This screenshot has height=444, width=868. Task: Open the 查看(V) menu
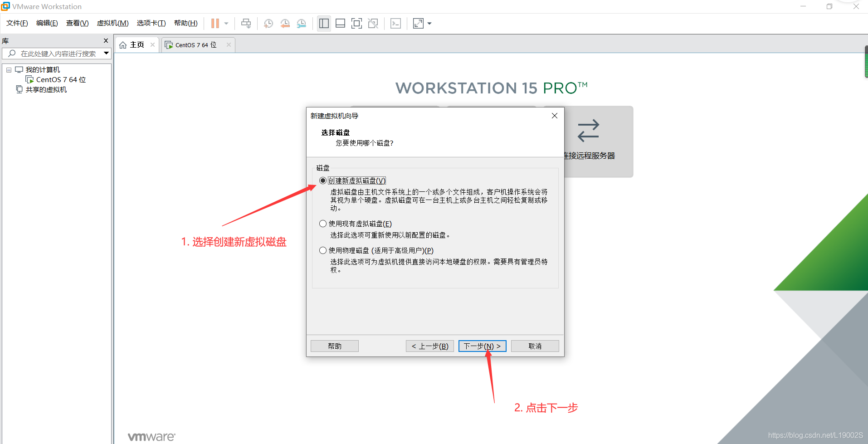[78, 23]
